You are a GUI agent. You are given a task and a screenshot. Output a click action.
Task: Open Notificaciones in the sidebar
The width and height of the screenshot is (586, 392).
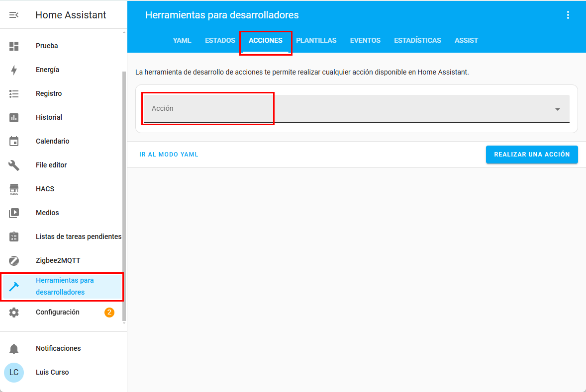click(x=58, y=348)
